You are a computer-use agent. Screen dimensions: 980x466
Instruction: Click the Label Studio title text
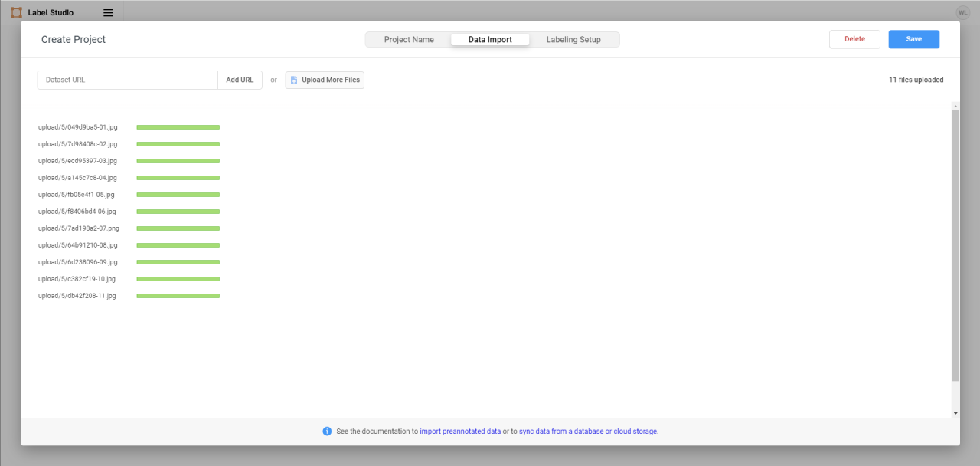[51, 12]
